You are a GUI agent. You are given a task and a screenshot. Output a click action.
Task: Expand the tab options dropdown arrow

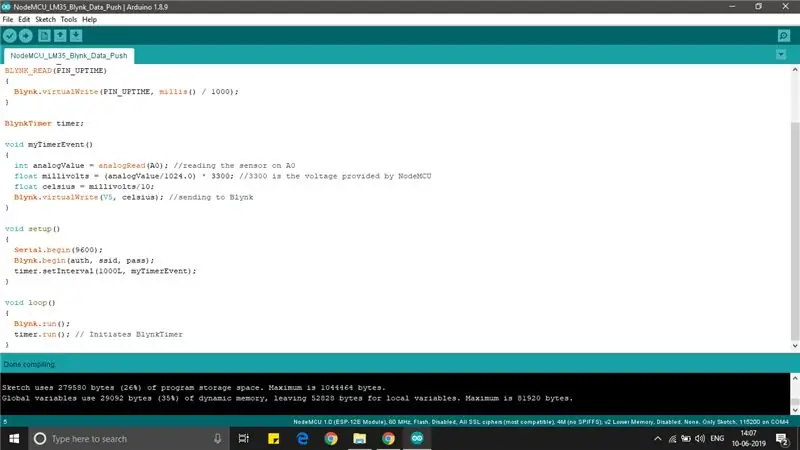781,55
